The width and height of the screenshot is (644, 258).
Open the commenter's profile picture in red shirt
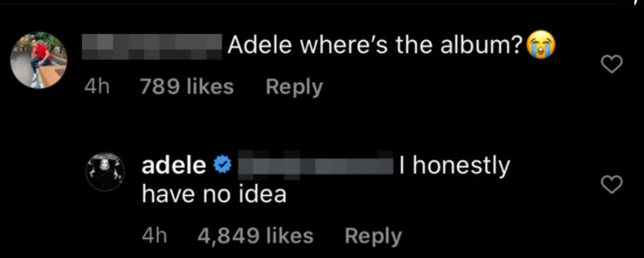tap(39, 60)
